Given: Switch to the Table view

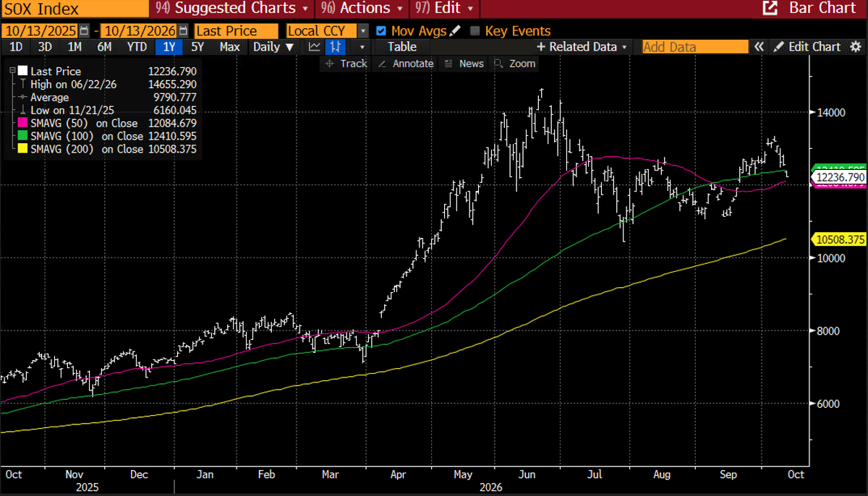Looking at the screenshot, I should [x=401, y=47].
